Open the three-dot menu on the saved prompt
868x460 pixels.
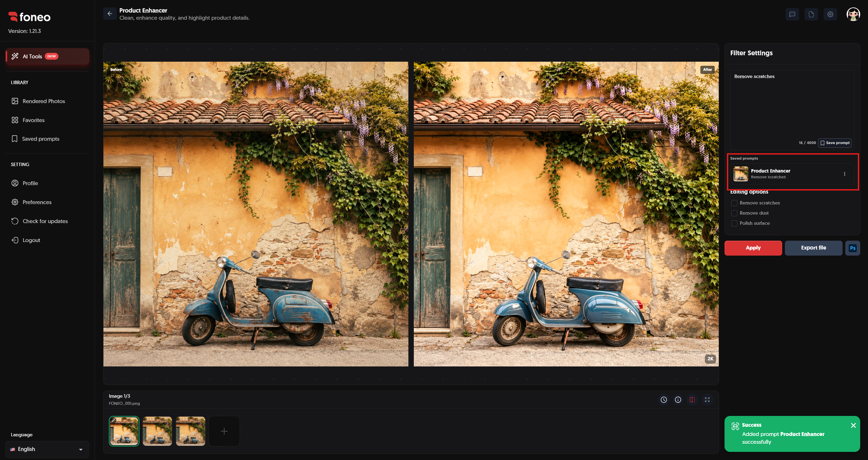844,174
